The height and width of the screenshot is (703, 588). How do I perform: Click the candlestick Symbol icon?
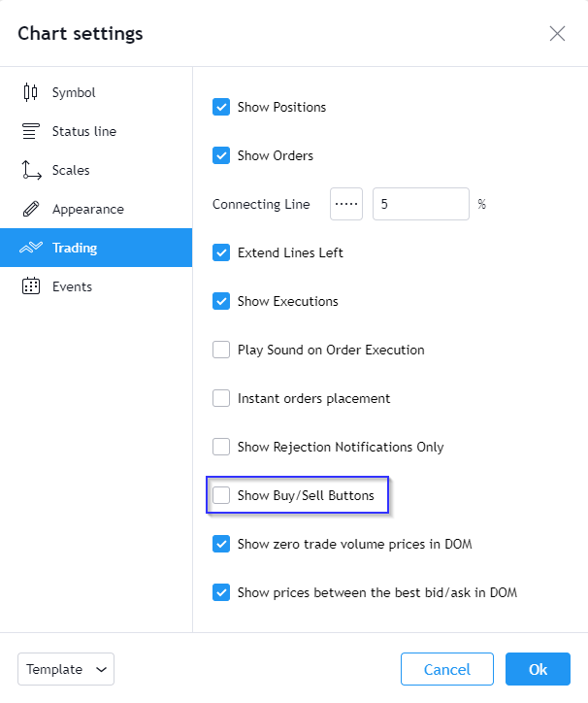tap(30, 92)
